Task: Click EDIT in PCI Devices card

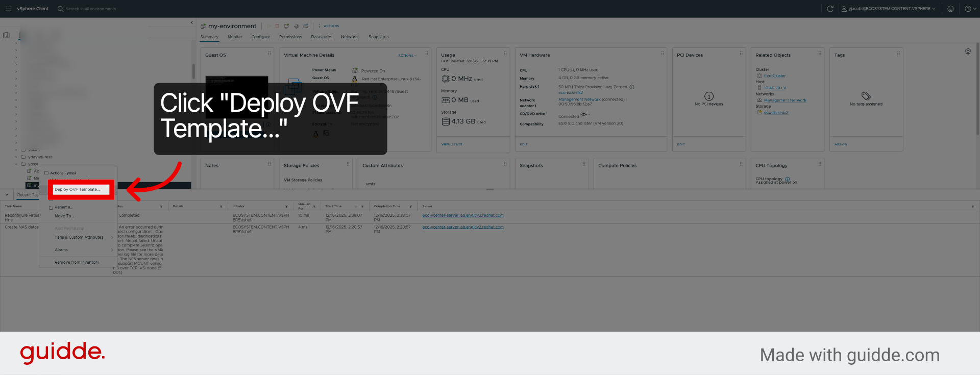Action: (x=681, y=144)
